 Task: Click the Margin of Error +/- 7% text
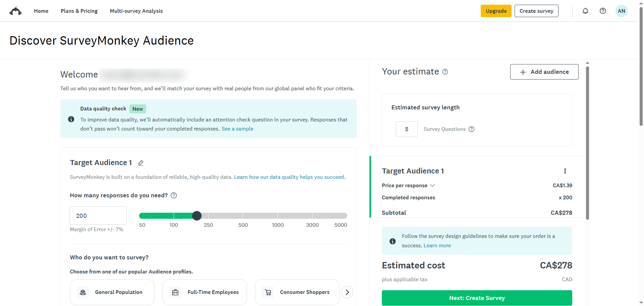(97, 229)
